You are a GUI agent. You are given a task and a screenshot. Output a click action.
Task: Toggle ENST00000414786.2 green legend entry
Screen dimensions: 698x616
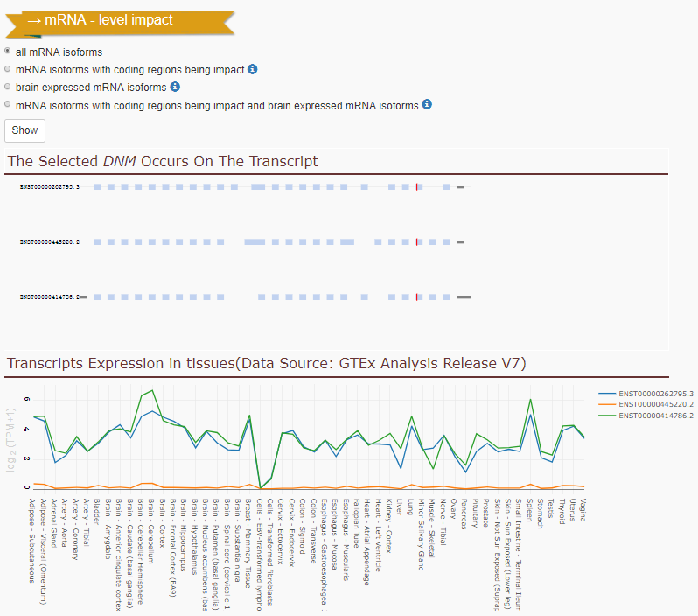click(646, 416)
